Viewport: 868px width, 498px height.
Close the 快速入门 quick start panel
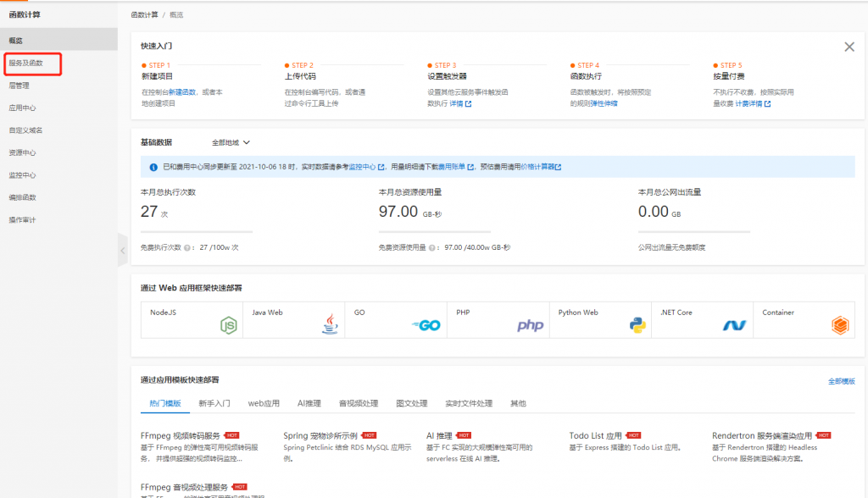point(849,47)
